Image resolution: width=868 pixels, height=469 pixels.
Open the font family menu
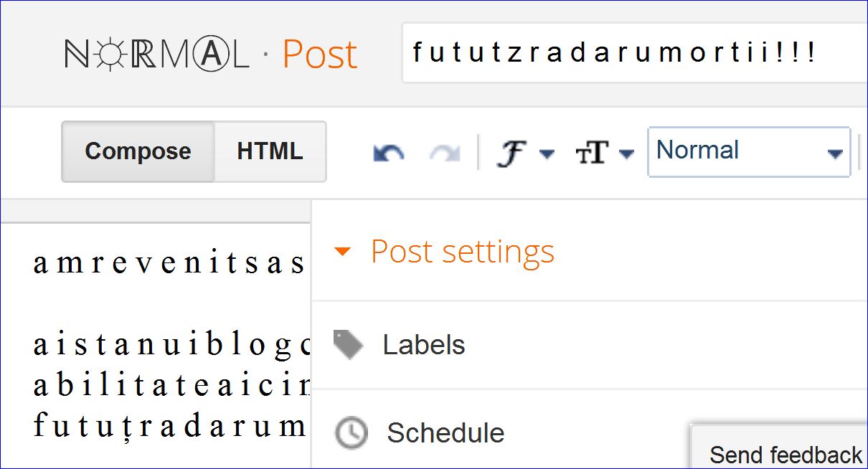[510, 152]
